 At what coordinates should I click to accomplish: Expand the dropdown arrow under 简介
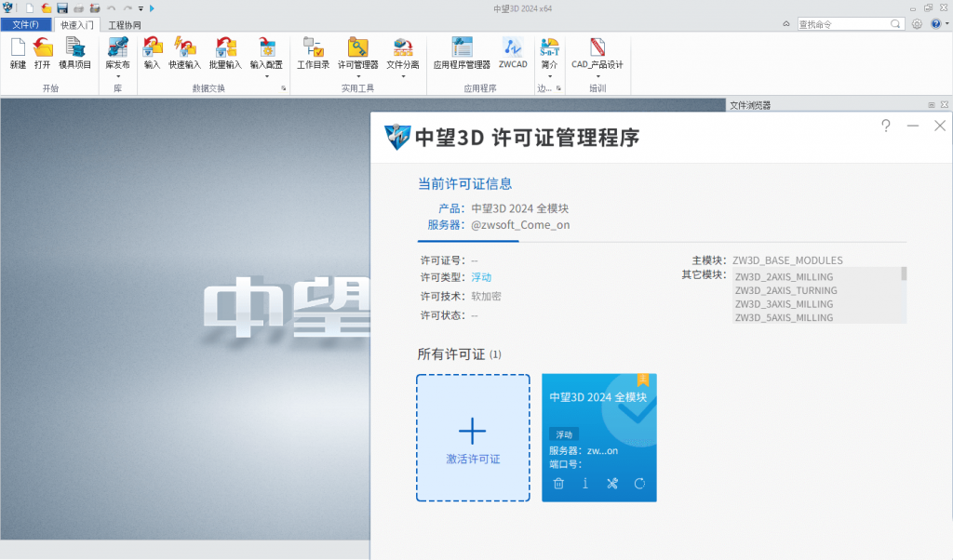(x=549, y=76)
